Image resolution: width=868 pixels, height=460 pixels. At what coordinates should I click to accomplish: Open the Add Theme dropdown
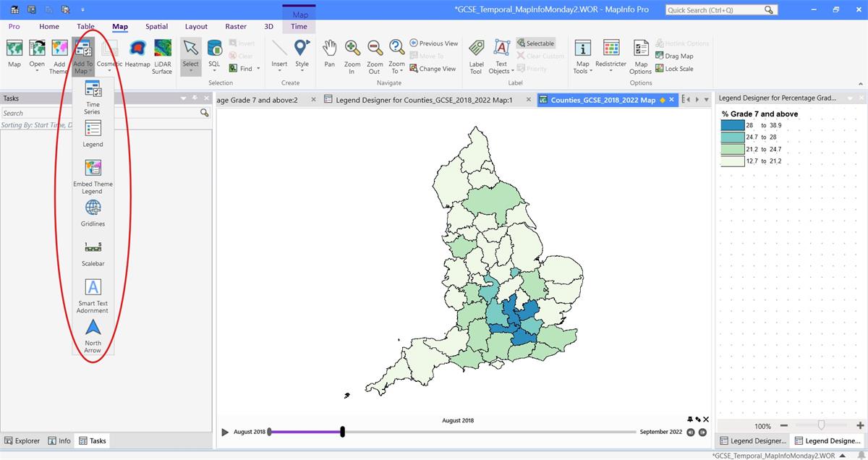point(59,56)
